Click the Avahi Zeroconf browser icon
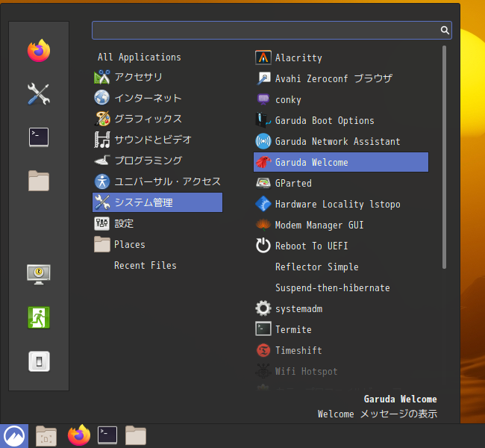485x448 pixels. click(263, 78)
